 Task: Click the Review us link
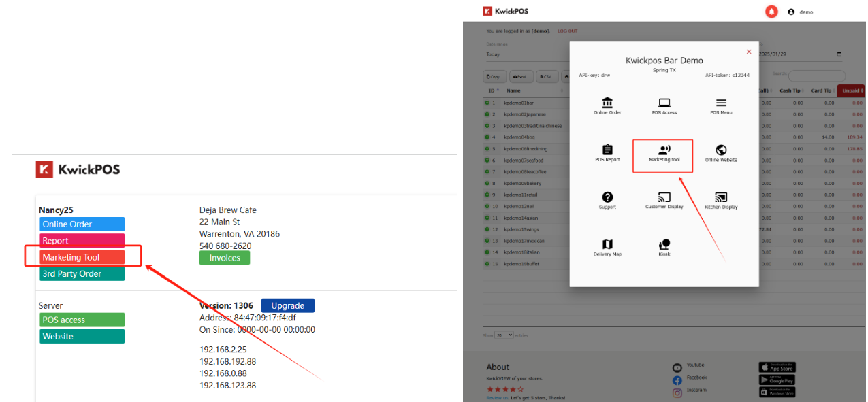(497, 398)
